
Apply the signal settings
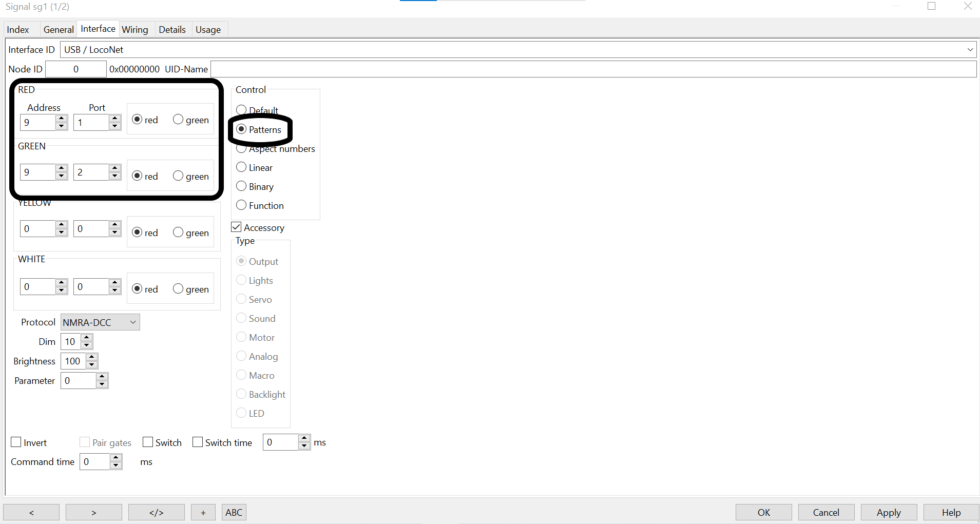click(889, 513)
